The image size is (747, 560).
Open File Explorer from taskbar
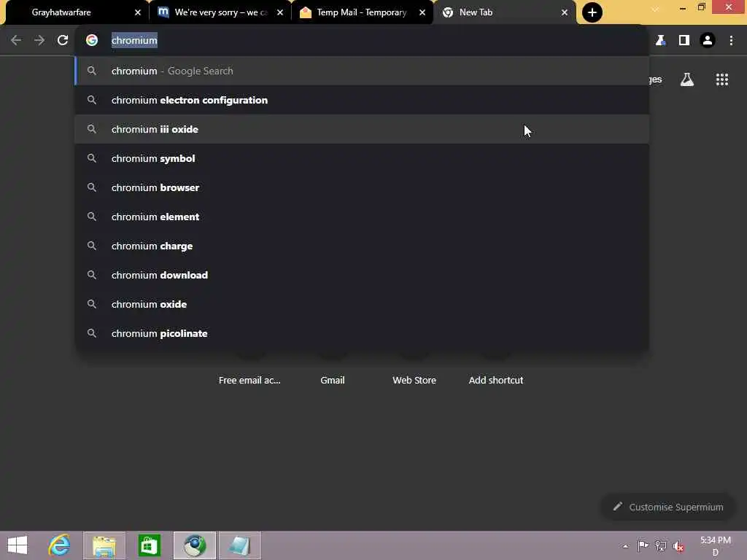click(104, 545)
